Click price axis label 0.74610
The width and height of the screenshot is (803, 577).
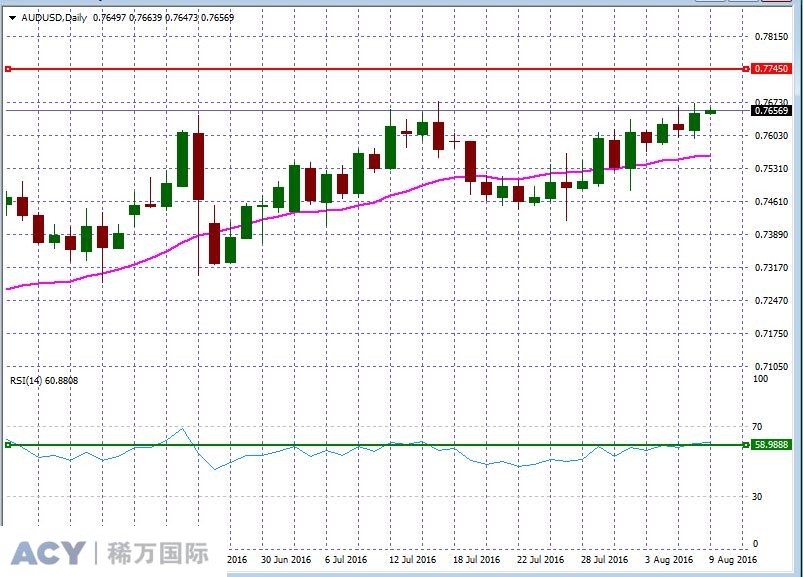click(x=771, y=202)
